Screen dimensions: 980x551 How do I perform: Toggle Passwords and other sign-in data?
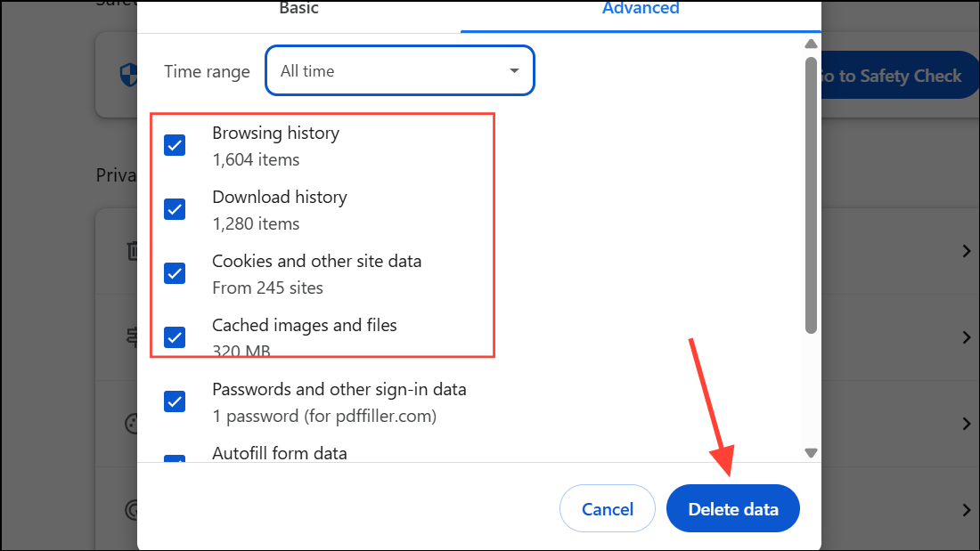(174, 401)
